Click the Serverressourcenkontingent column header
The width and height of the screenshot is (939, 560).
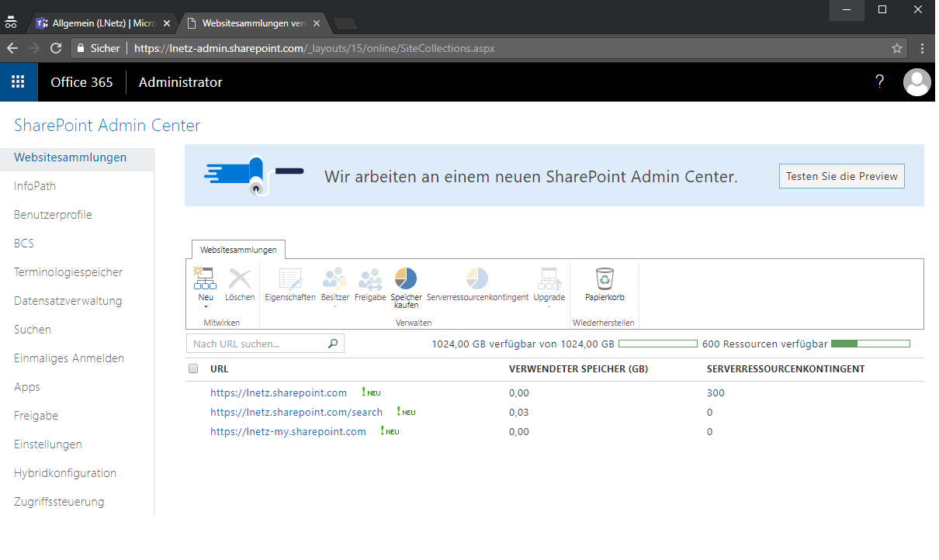click(785, 369)
